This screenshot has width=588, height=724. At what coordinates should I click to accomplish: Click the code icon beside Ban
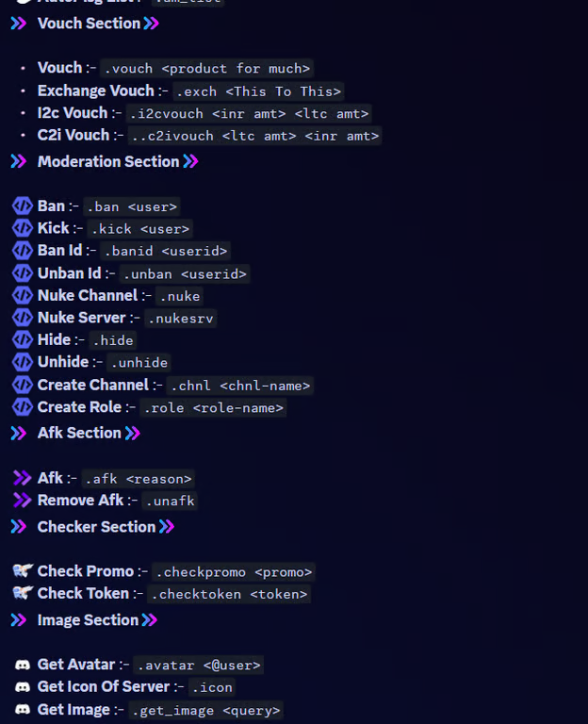(x=23, y=206)
